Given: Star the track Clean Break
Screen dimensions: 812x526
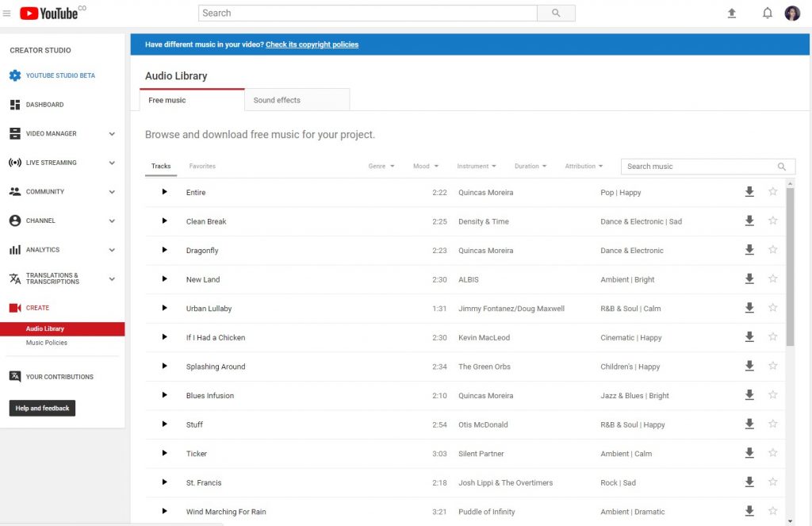Looking at the screenshot, I should [x=772, y=221].
